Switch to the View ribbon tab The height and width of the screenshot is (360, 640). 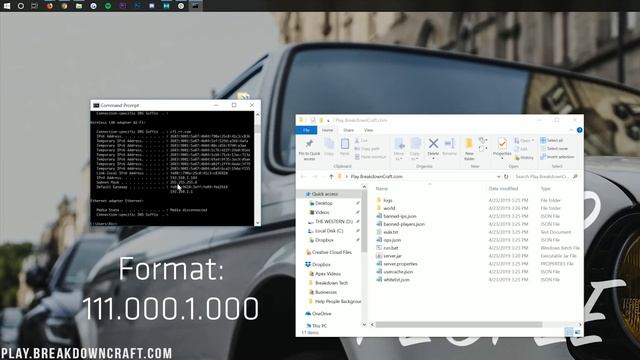[368, 130]
